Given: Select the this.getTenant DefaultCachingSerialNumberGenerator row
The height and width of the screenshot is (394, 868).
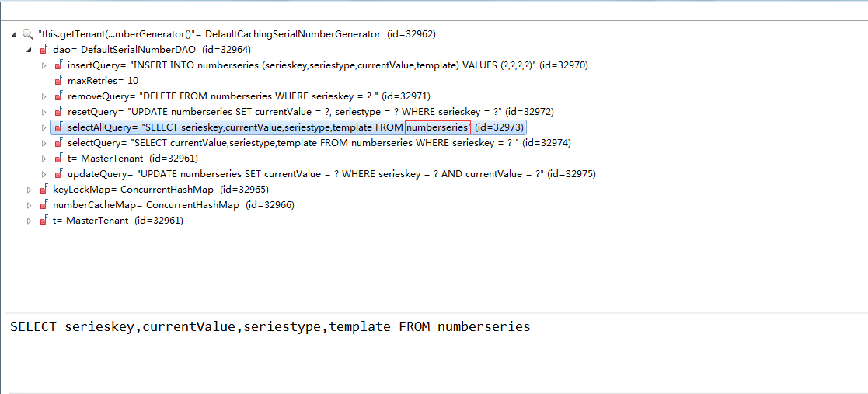Looking at the screenshot, I should pyautogui.click(x=237, y=34).
